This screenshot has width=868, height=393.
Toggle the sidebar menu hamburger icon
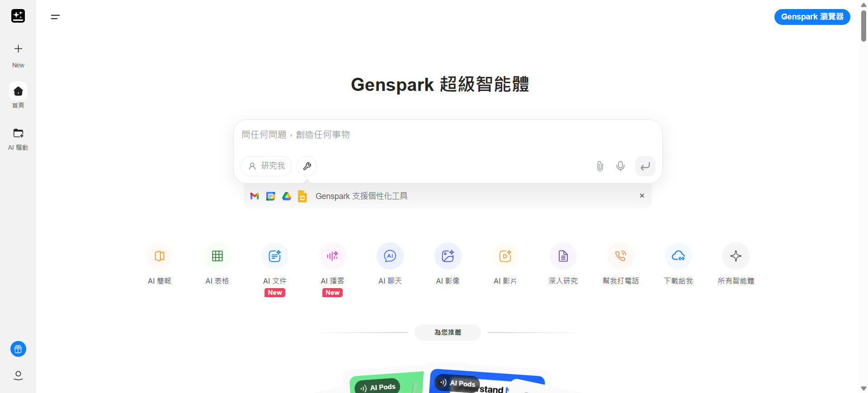click(x=55, y=17)
